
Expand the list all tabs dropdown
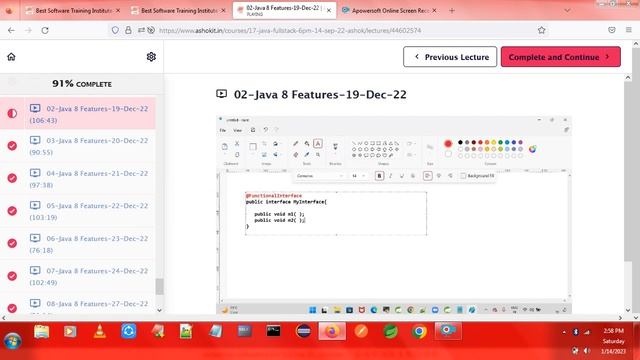[567, 11]
